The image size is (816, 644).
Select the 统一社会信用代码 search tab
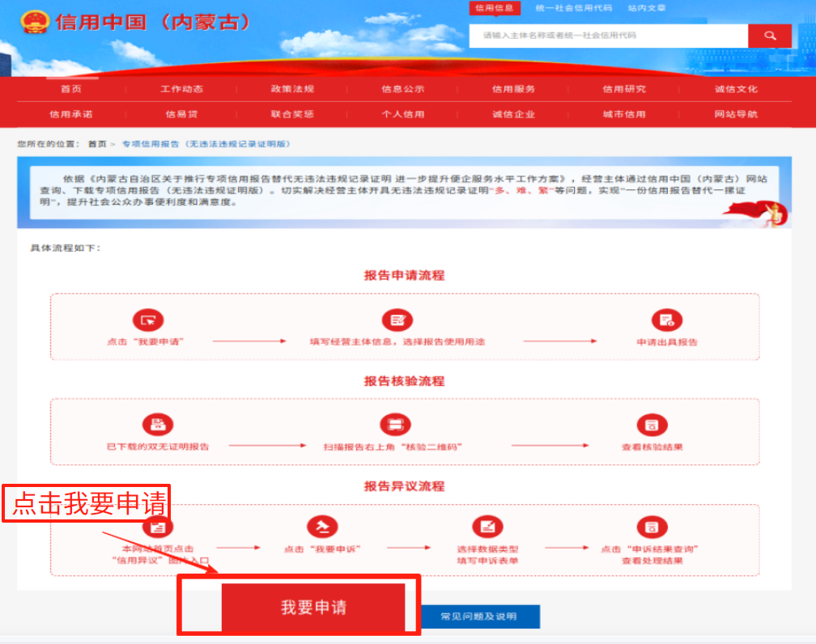574,8
